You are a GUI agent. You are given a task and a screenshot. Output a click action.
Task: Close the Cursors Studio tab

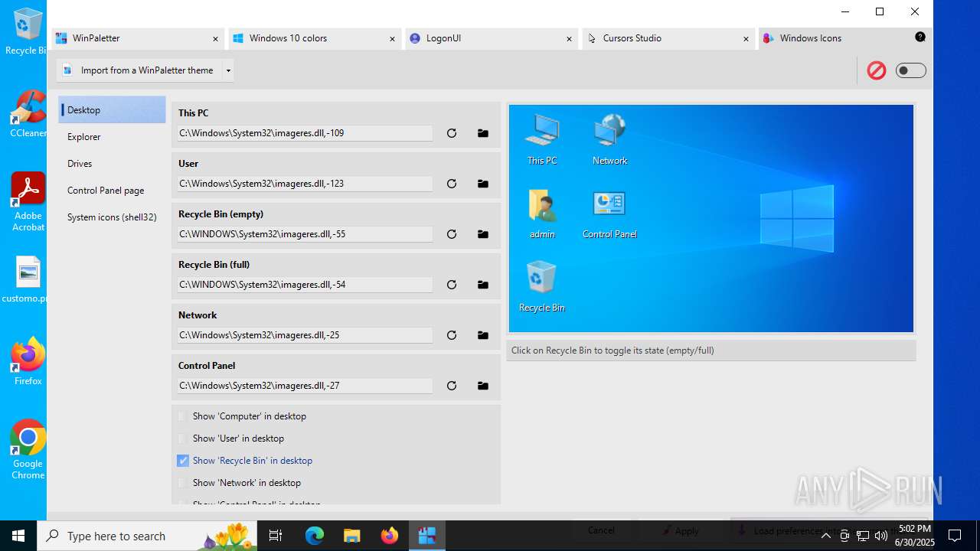point(746,39)
